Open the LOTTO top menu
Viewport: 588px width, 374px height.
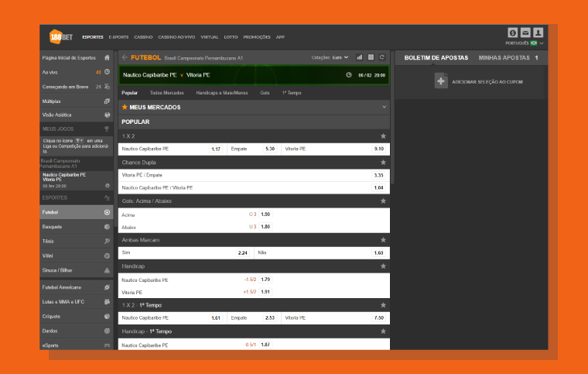click(x=231, y=37)
